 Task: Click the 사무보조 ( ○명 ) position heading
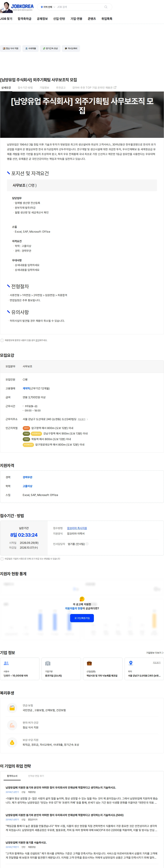25,185
